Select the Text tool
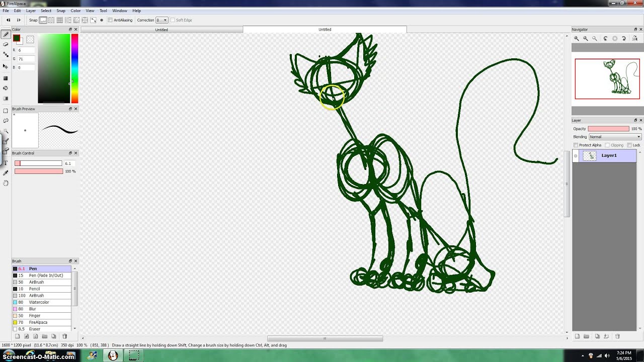This screenshot has width=644, height=362. (x=6, y=163)
